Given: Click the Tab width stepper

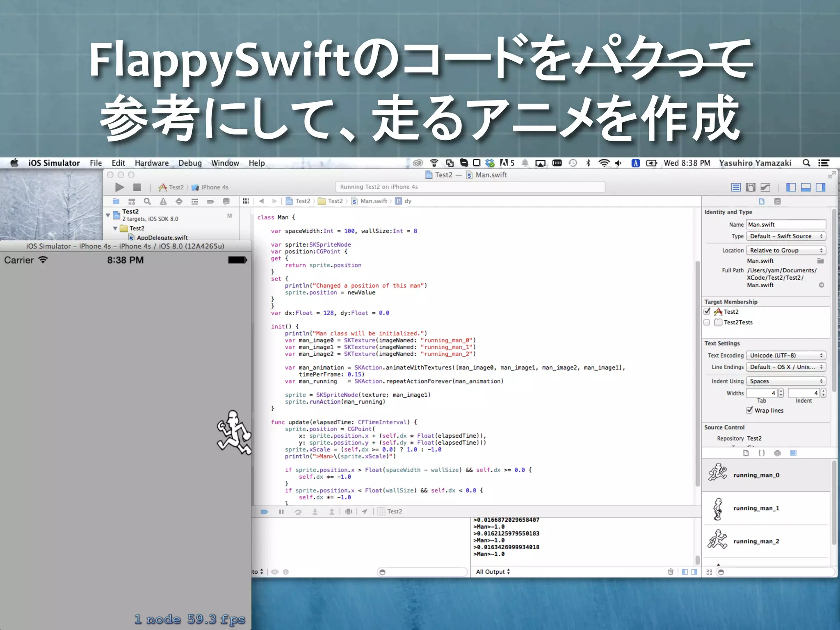Looking at the screenshot, I should pos(781,393).
